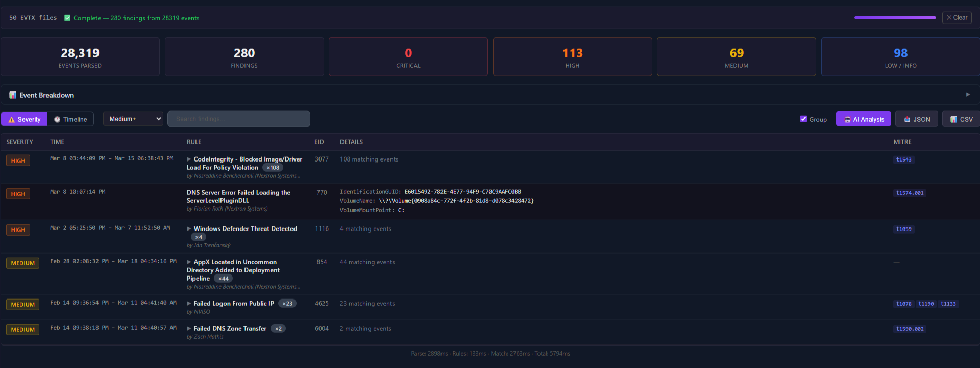
Task: Click the t1574.001 MITRE tag
Action: (x=910, y=193)
